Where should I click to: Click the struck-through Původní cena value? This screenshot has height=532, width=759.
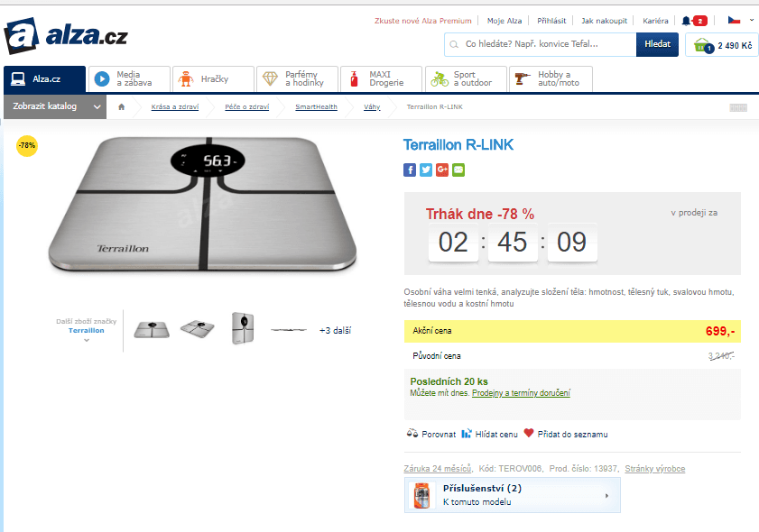point(721,356)
